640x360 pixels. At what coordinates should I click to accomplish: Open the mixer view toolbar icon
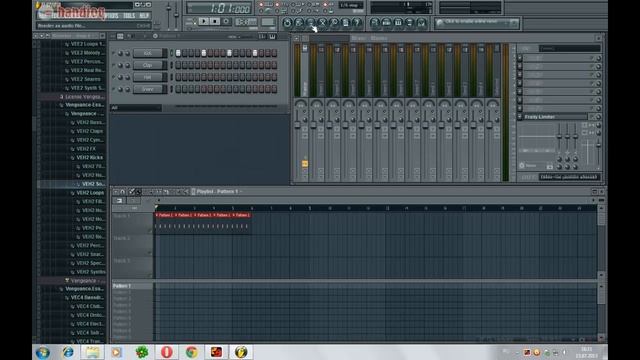(421, 23)
